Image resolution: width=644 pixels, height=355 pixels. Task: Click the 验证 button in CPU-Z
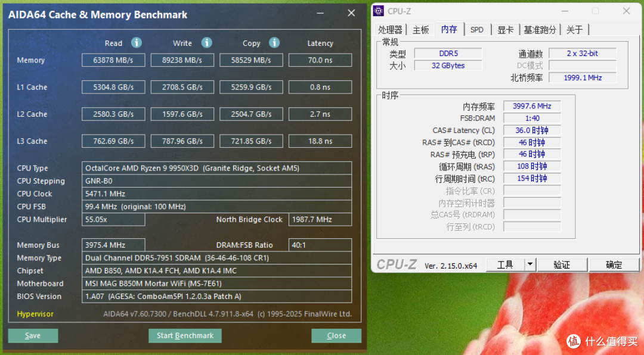coord(562,264)
